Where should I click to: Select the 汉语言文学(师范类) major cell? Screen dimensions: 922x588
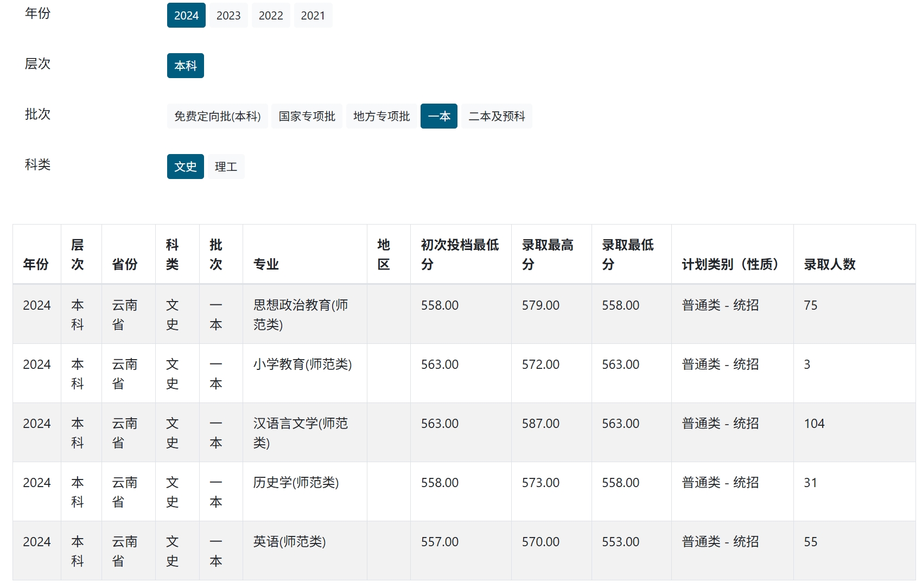pos(301,433)
